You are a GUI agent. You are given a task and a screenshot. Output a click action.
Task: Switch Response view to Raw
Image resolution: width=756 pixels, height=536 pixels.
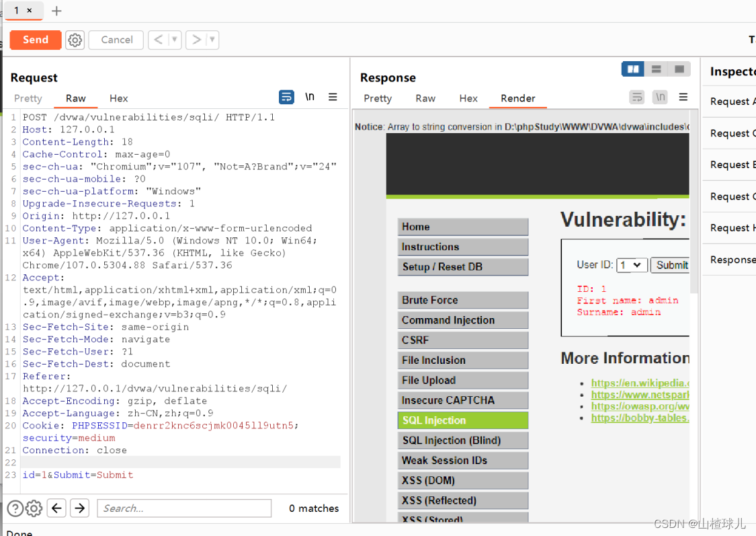[x=425, y=98]
